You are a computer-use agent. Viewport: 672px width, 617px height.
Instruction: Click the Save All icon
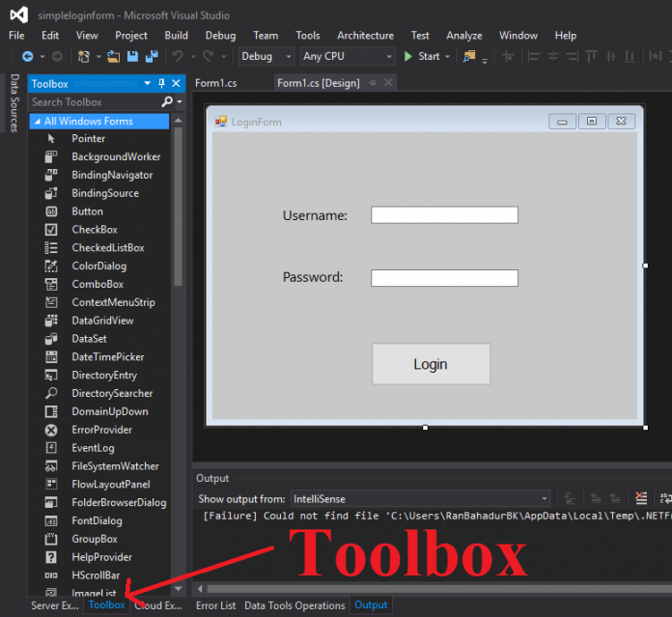152,56
